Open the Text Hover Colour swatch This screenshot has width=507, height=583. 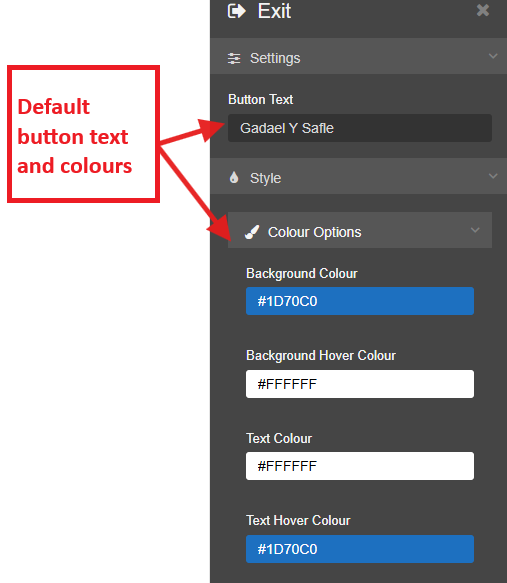[x=360, y=549]
